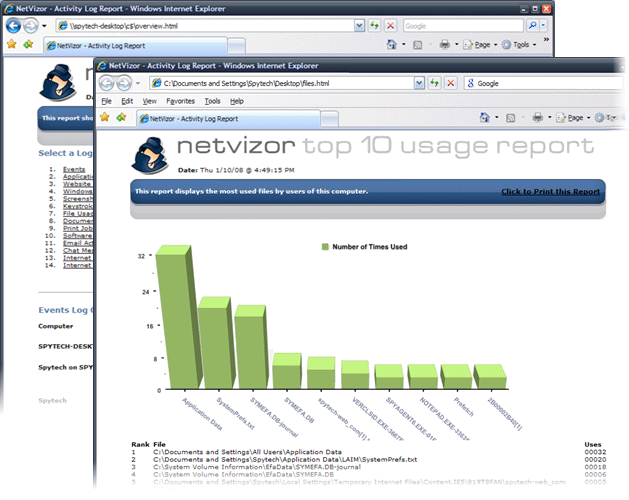Click Forward arrow in front IE window

(x=124, y=83)
